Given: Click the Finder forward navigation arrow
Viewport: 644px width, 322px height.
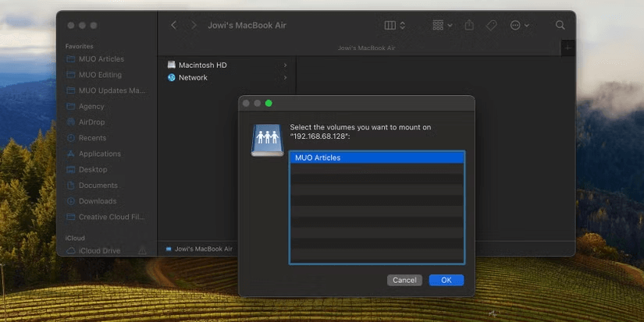Looking at the screenshot, I should 194,25.
